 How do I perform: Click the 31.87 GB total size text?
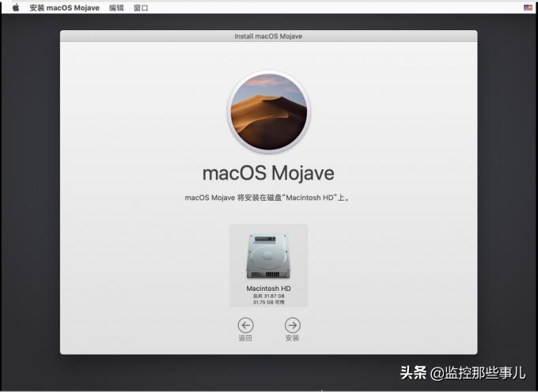click(269, 296)
